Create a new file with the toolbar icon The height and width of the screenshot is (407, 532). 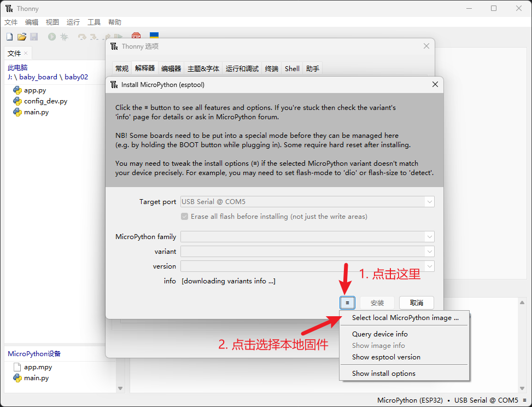click(x=9, y=37)
